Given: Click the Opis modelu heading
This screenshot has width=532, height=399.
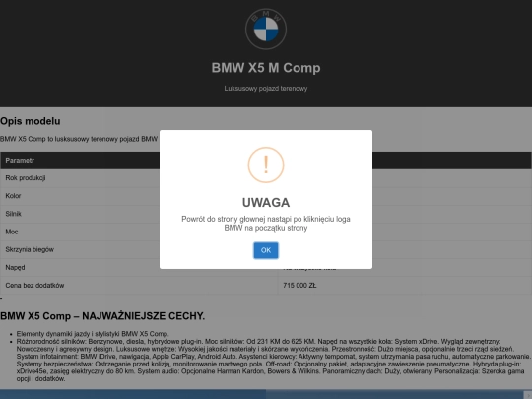Looking at the screenshot, I should [x=31, y=121].
